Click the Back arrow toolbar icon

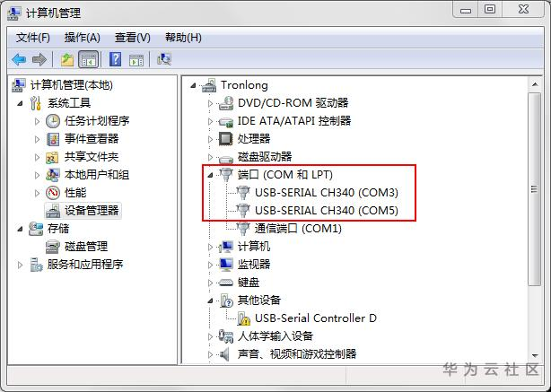(x=19, y=59)
